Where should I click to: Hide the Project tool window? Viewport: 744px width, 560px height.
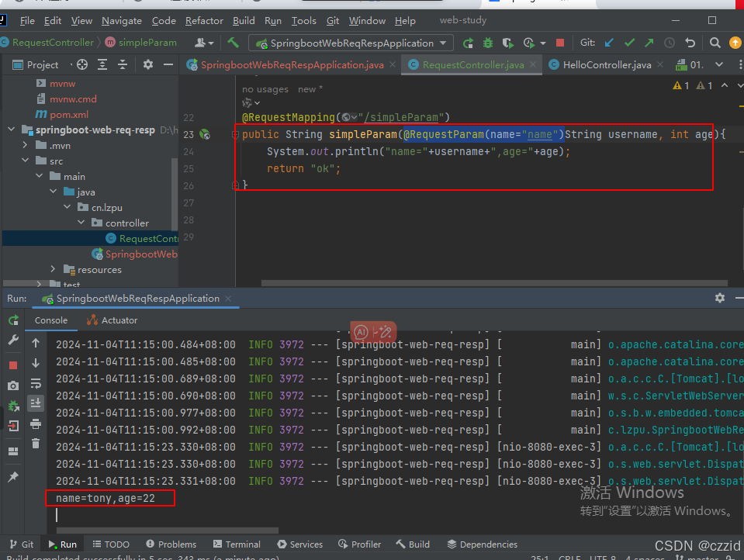(168, 64)
